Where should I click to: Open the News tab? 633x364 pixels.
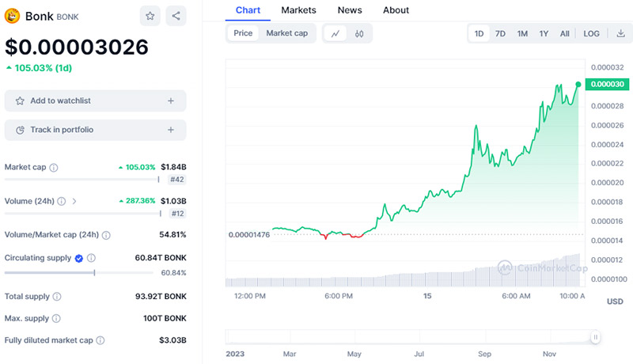click(350, 10)
